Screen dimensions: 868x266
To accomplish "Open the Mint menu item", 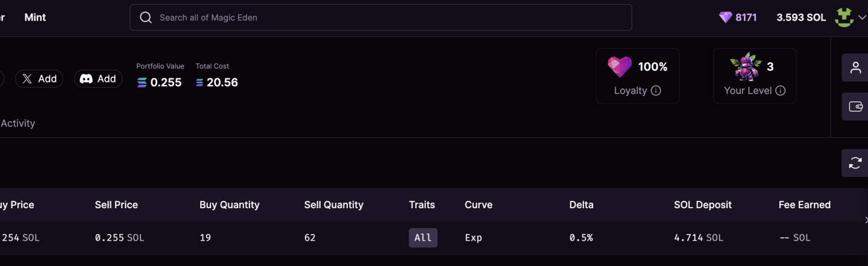I will pos(35,17).
